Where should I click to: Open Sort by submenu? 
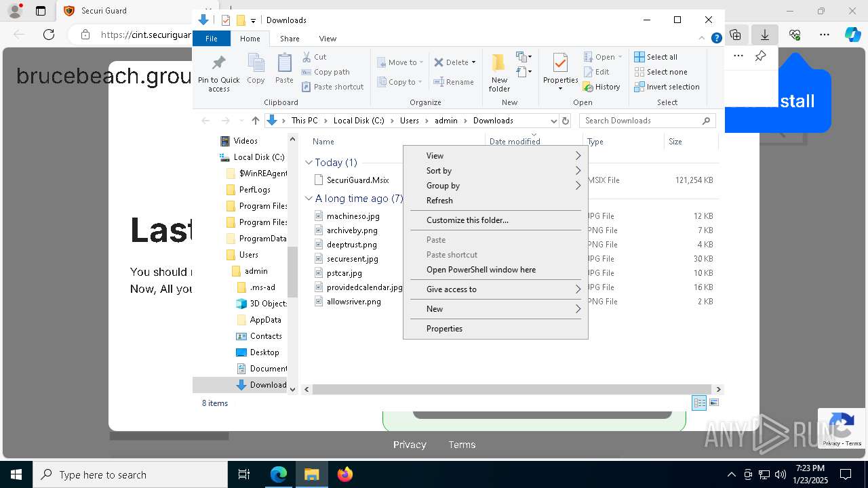click(496, 171)
